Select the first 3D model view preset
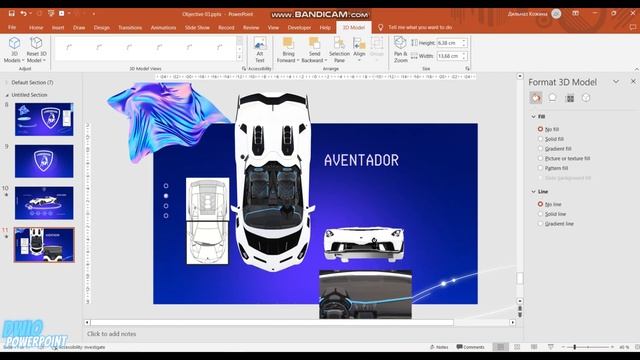This screenshot has width=640, height=360. pyautogui.click(x=69, y=48)
